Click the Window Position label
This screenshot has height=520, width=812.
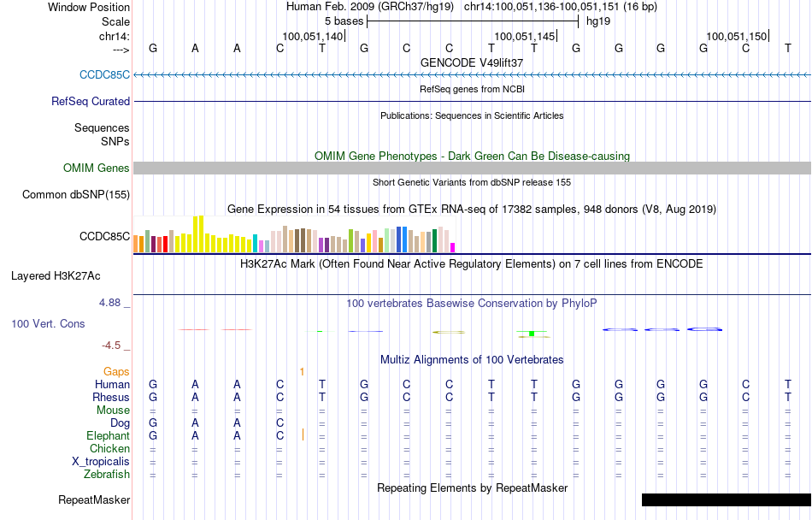pyautogui.click(x=89, y=7)
